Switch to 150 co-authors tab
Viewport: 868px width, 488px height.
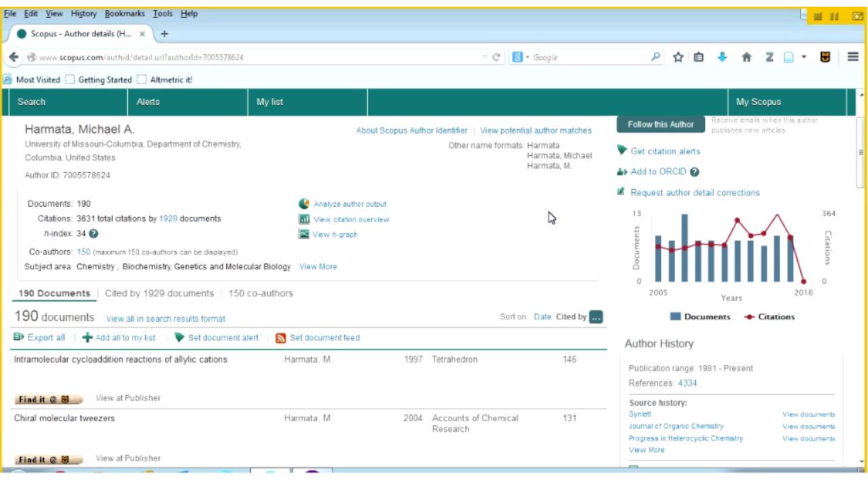261,293
